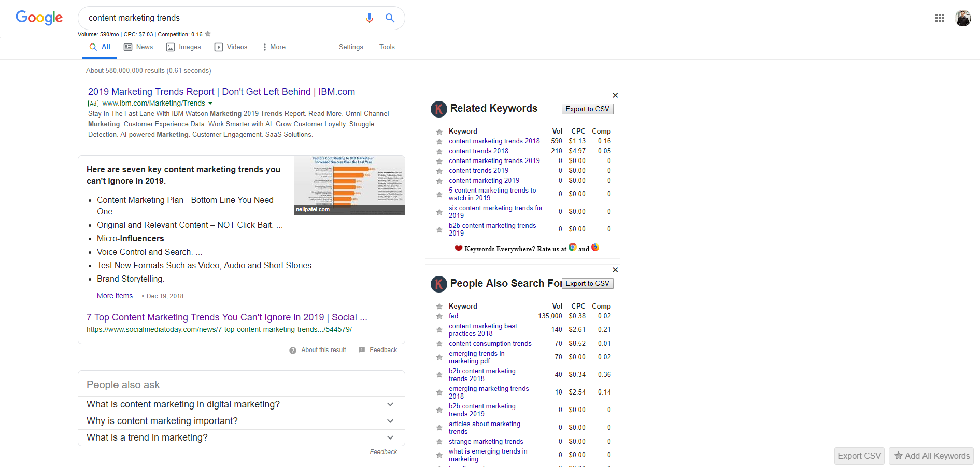Open the Google account profile picture
980x467 pixels.
click(x=963, y=18)
